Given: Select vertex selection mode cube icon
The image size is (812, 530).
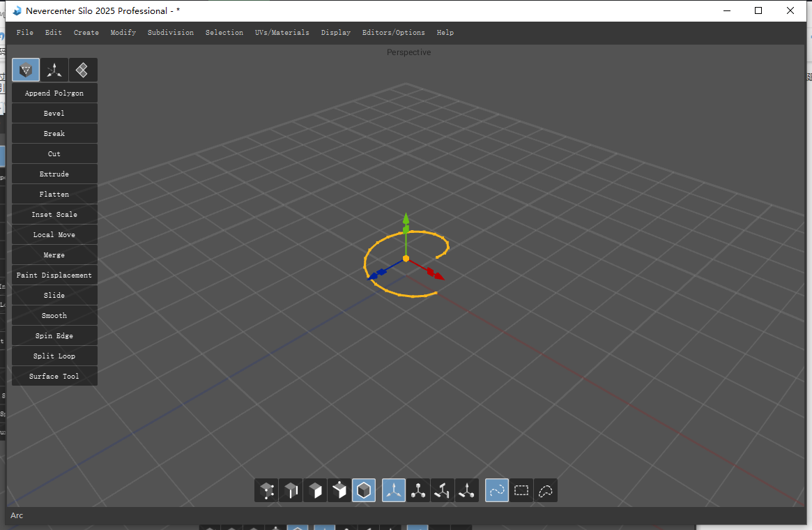Looking at the screenshot, I should (266, 491).
